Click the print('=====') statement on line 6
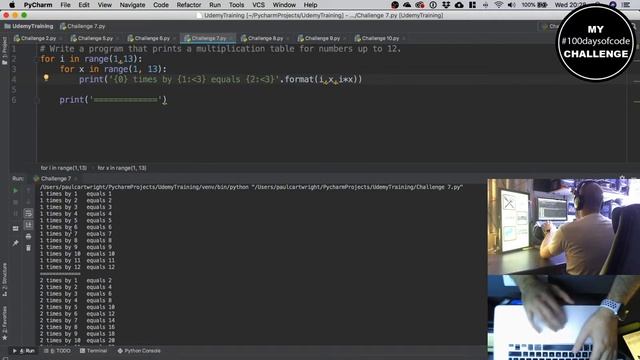This screenshot has height=360, width=640. pyautogui.click(x=113, y=100)
